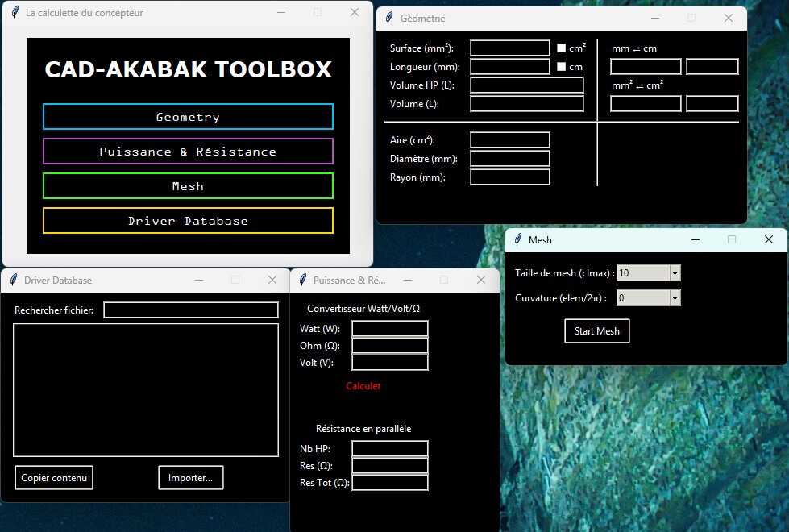Click the red Calculer link
Viewport: 789px width, 532px height.
click(x=363, y=386)
